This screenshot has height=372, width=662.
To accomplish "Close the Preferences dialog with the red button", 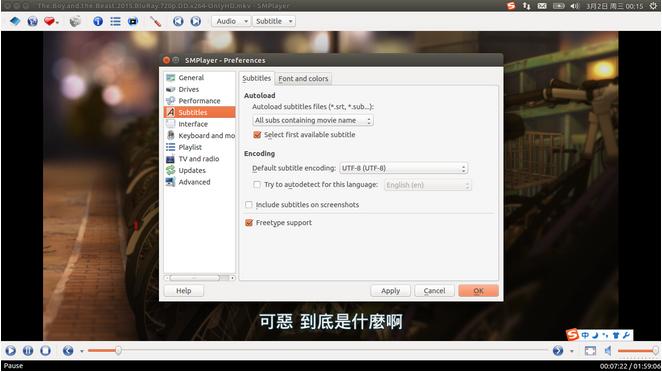I will coord(166,60).
